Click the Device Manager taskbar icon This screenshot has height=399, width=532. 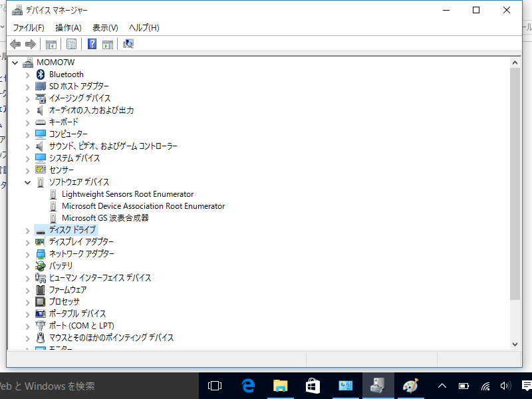pyautogui.click(x=378, y=386)
